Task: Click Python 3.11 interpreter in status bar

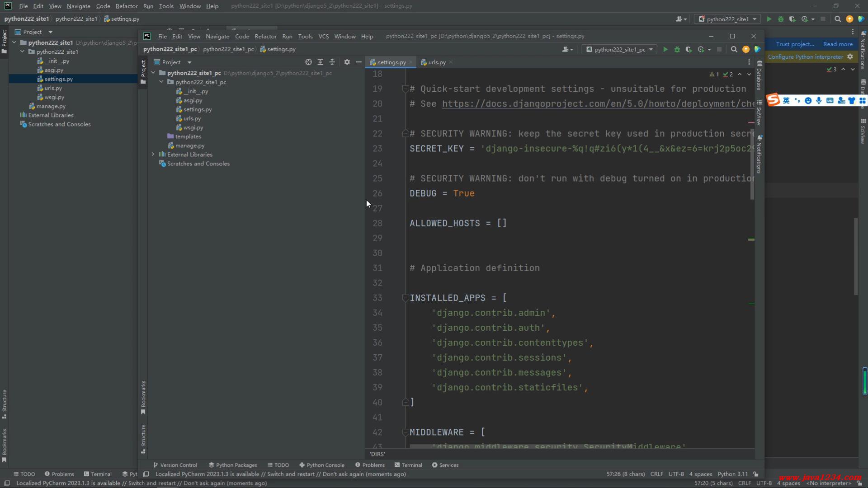Action: pyautogui.click(x=732, y=474)
